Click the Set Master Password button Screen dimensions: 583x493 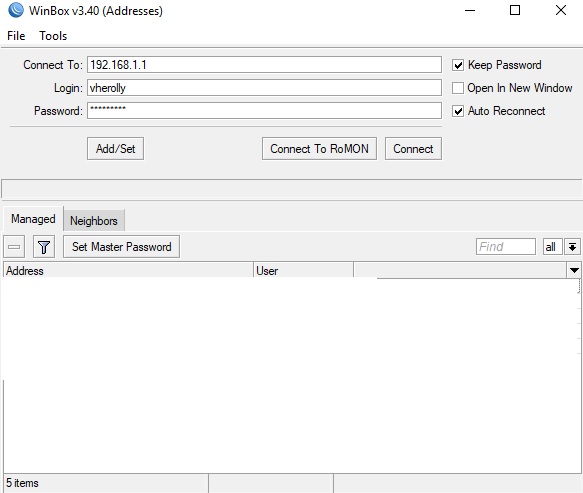[x=122, y=246]
